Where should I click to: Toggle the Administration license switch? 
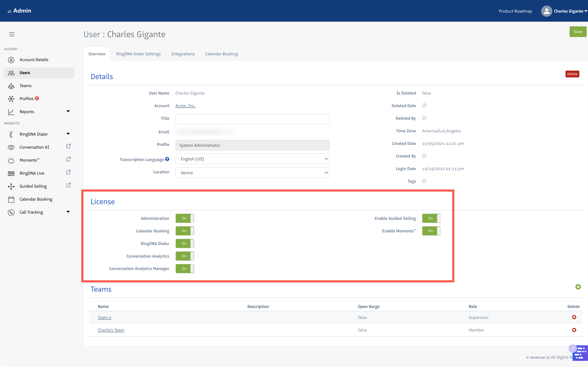[x=185, y=218]
